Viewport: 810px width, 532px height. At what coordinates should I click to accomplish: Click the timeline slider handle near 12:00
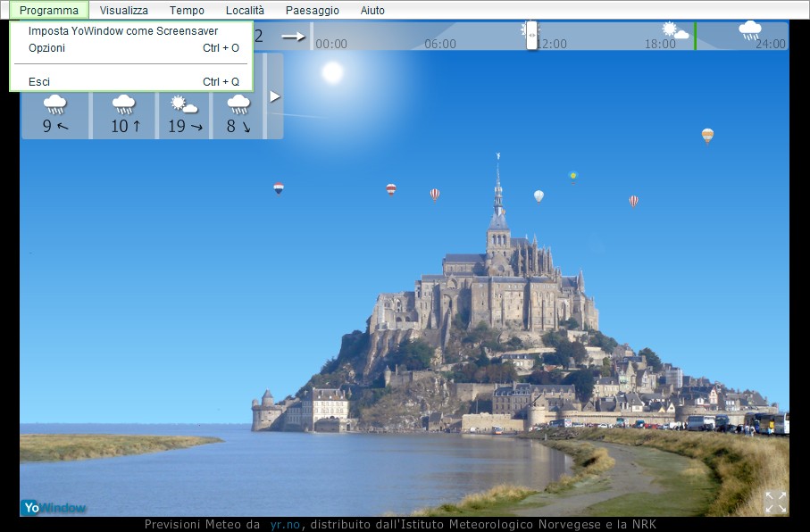click(531, 35)
